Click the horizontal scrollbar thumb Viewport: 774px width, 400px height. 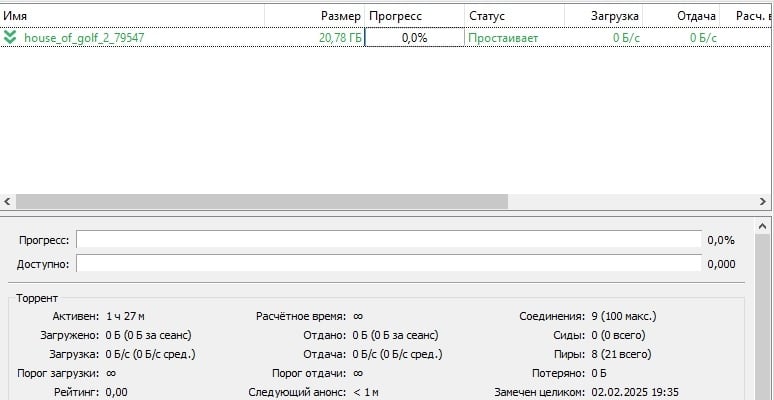tap(262, 201)
